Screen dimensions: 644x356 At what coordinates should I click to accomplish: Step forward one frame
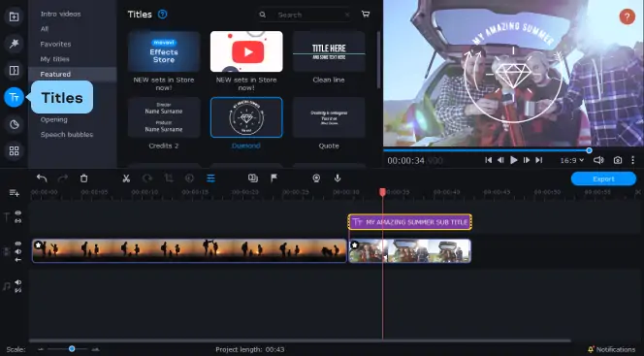coord(526,160)
